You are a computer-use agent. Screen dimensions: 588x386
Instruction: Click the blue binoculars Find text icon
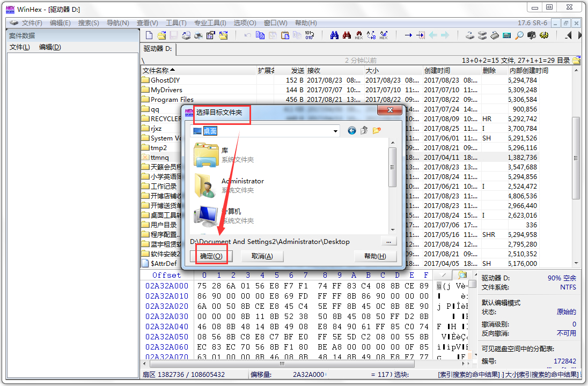click(334, 35)
